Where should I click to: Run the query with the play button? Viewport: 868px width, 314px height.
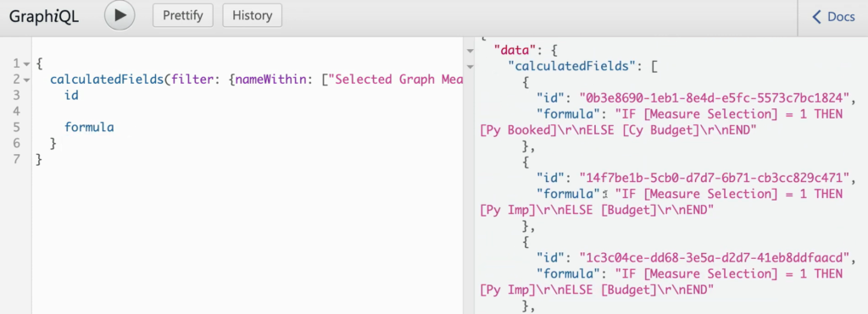tap(120, 15)
